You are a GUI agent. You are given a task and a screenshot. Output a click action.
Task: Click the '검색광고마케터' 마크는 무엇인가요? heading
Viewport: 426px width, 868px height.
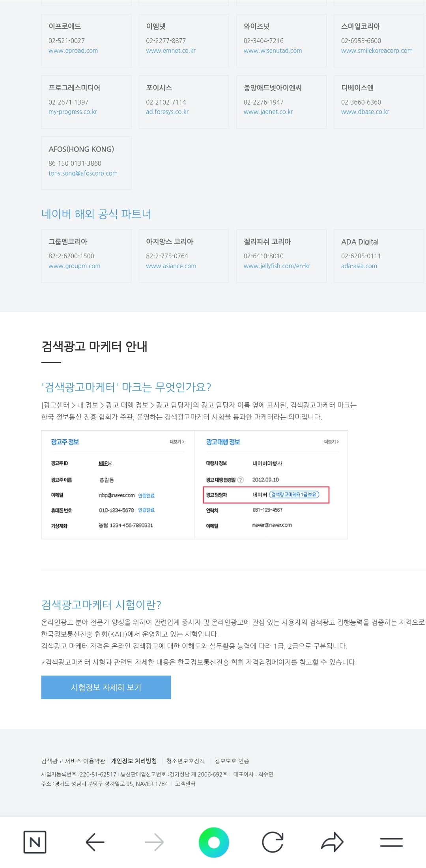coord(126,387)
